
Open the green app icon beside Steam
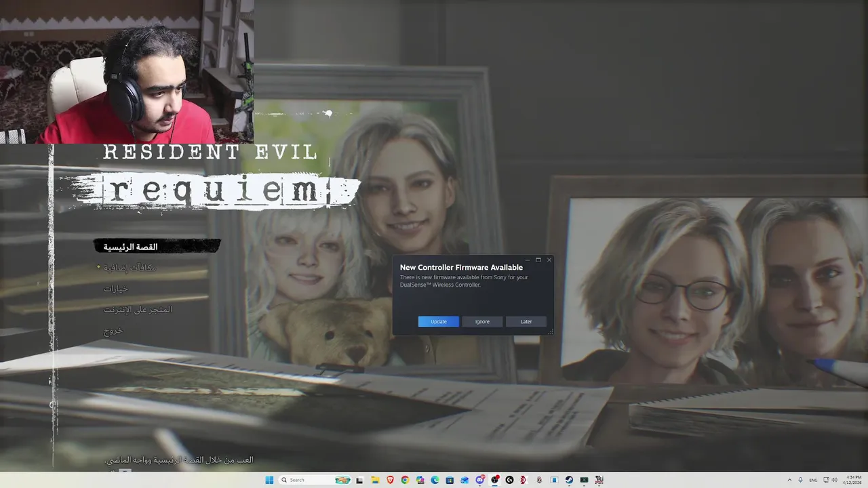584,480
